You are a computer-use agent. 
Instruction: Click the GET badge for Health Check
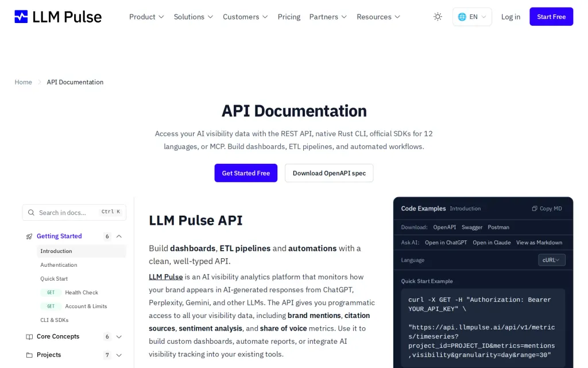tap(51, 293)
